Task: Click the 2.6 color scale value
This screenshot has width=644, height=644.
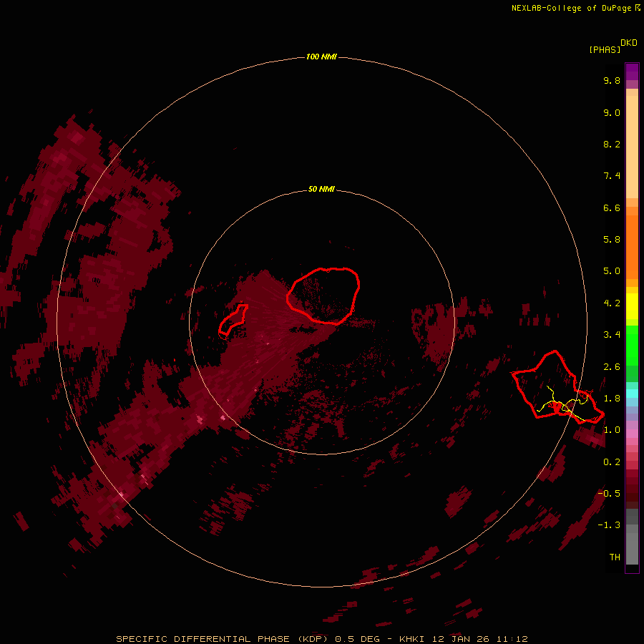Action: tap(612, 367)
